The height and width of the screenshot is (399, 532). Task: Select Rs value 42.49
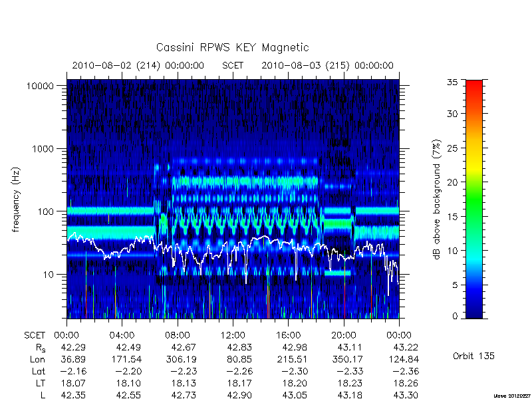(128, 347)
